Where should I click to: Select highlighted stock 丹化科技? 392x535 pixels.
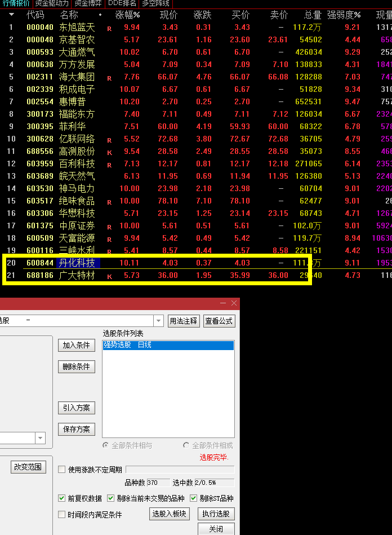[78, 263]
